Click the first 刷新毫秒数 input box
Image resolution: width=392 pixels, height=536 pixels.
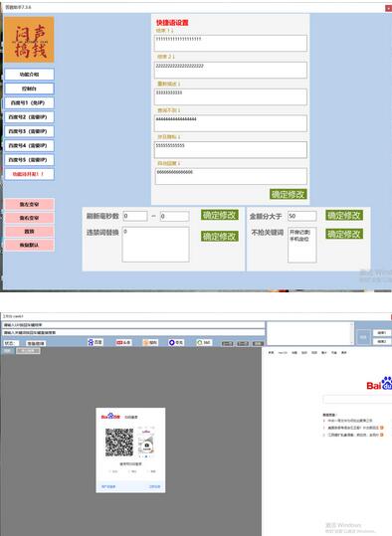(x=135, y=216)
